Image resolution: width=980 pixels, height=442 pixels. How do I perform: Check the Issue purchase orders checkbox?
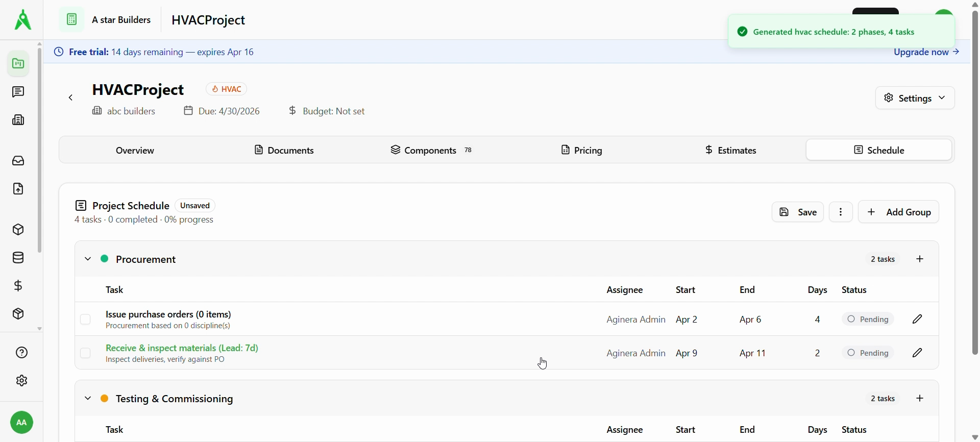click(x=85, y=320)
